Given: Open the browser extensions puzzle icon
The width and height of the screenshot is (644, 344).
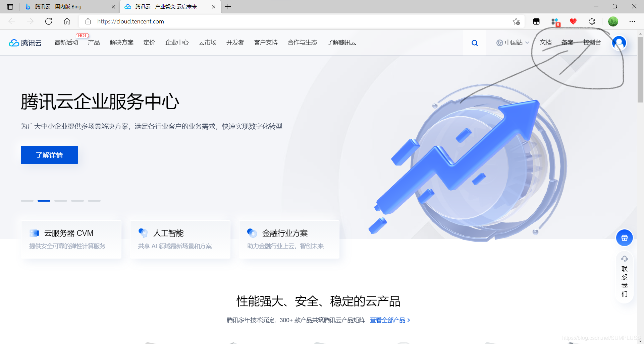Looking at the screenshot, I should pyautogui.click(x=591, y=21).
